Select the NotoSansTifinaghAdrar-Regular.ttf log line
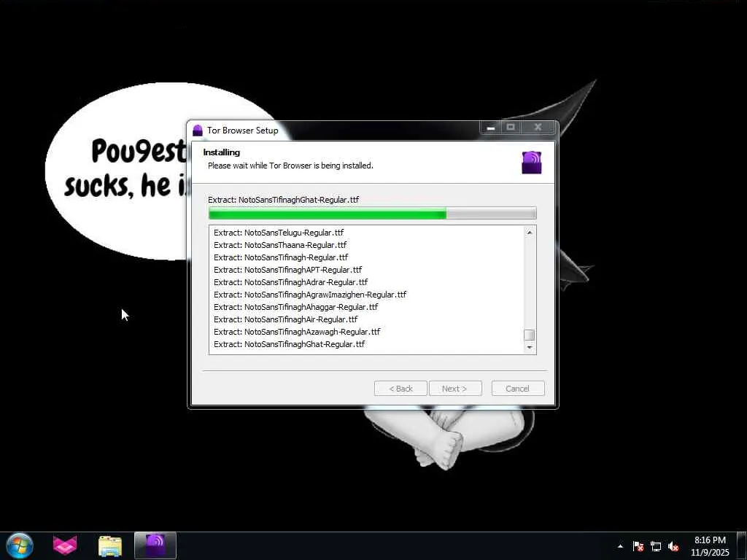747x560 pixels. pos(290,282)
